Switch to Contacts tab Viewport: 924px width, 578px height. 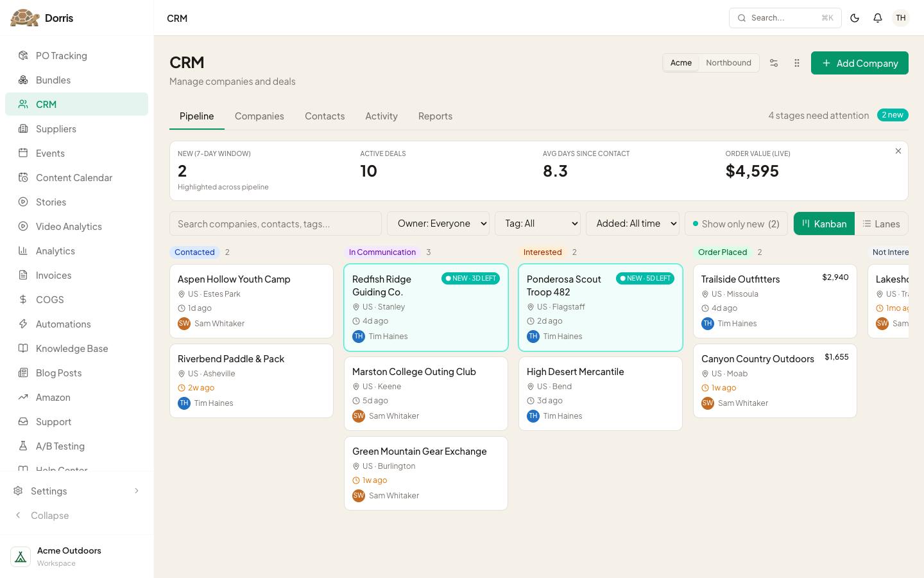[x=325, y=116]
